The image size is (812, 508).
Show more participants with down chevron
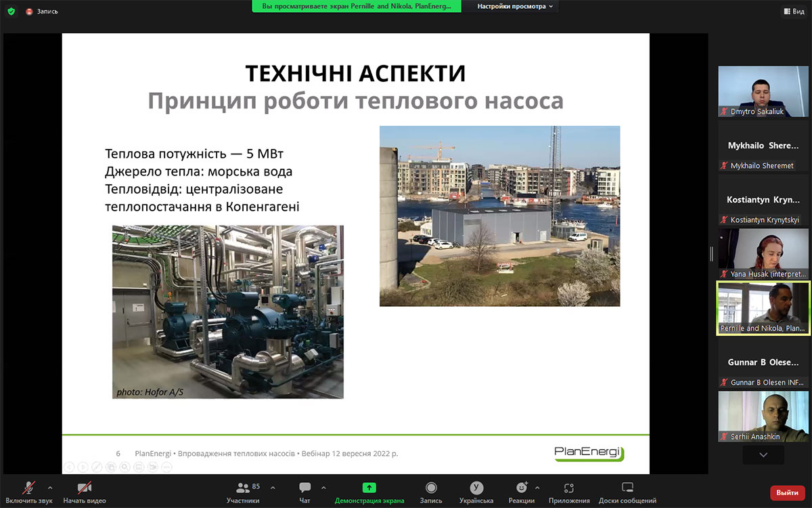tap(763, 455)
